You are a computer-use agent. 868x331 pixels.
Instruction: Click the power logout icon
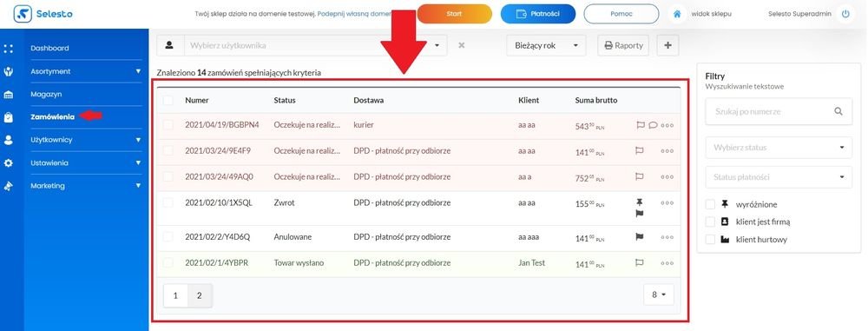click(845, 14)
